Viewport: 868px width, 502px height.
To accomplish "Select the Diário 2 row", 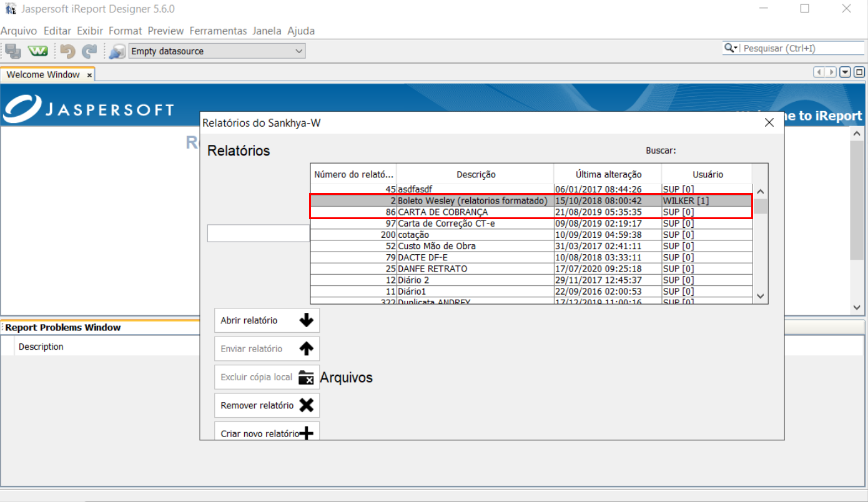I will point(531,280).
